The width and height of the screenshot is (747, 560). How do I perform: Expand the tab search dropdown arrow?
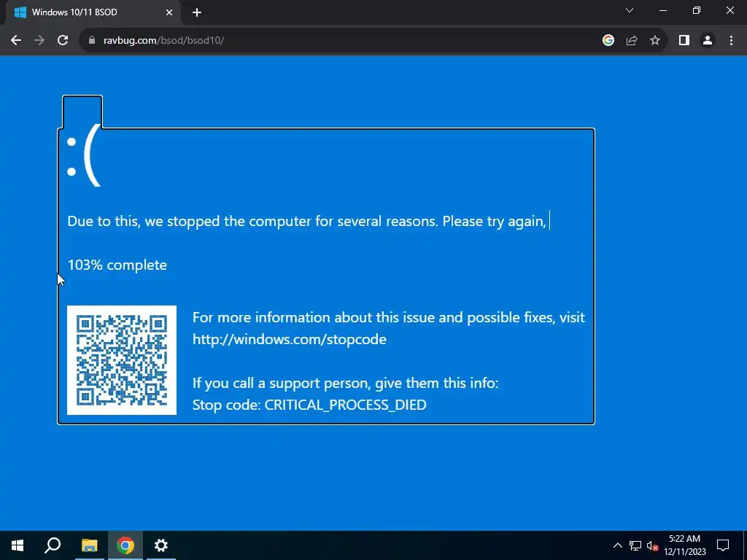[x=630, y=10]
